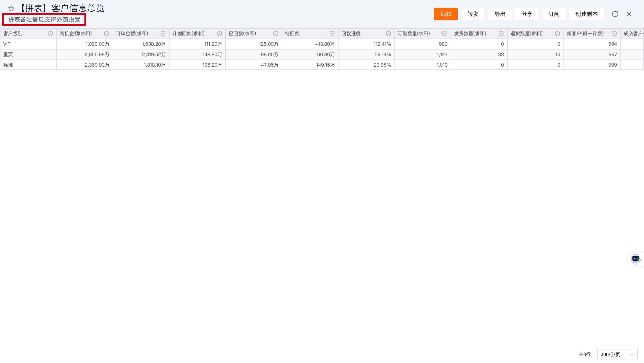Click the 转发 button
The image size is (644, 363).
[473, 14]
